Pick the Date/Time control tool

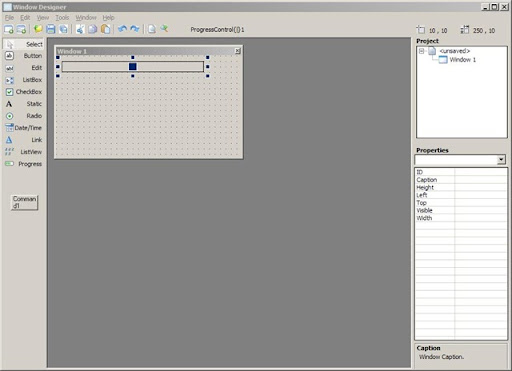23,128
